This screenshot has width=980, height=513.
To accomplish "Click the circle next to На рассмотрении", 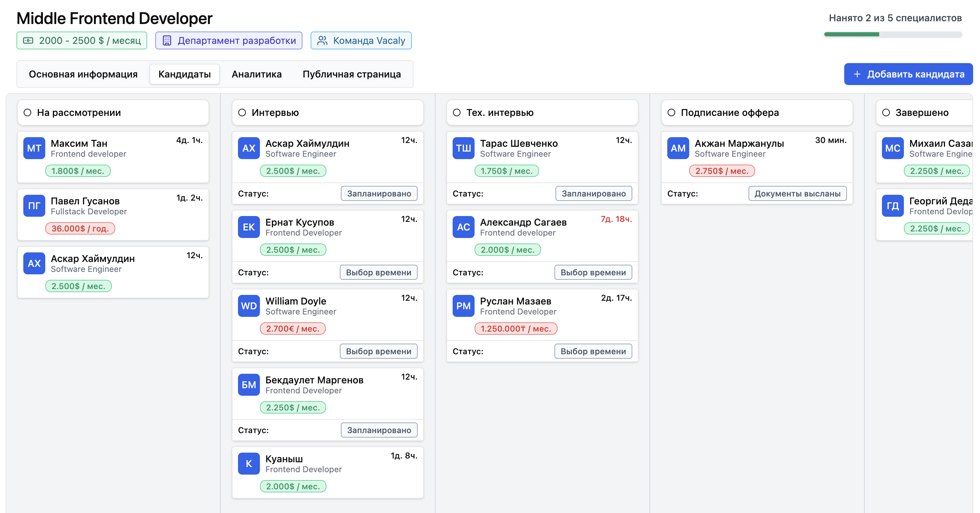I will click(27, 112).
